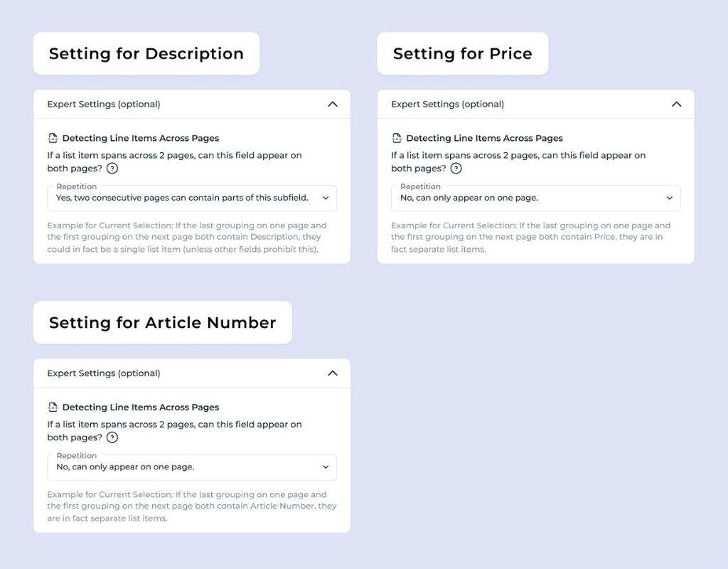Open the Price Repetition dropdown

coord(536,198)
